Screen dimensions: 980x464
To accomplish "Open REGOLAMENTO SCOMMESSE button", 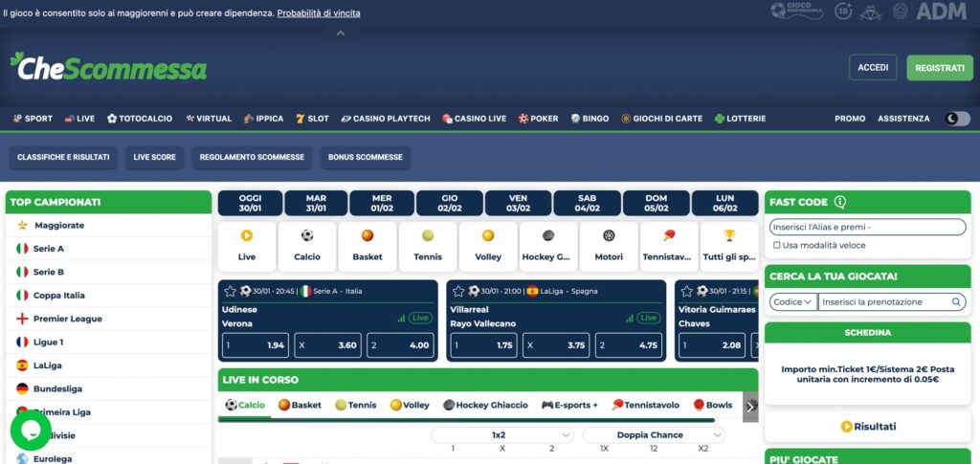I will [252, 157].
